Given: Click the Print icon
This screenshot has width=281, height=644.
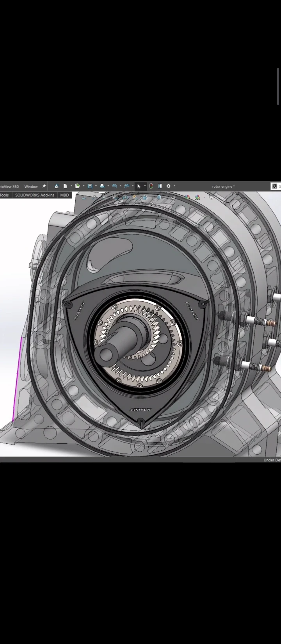Looking at the screenshot, I should tap(102, 186).
